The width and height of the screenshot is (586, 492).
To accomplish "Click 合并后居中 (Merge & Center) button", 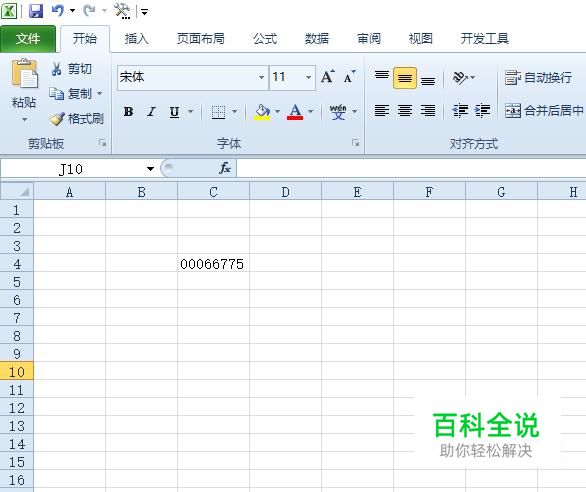I will (545, 111).
